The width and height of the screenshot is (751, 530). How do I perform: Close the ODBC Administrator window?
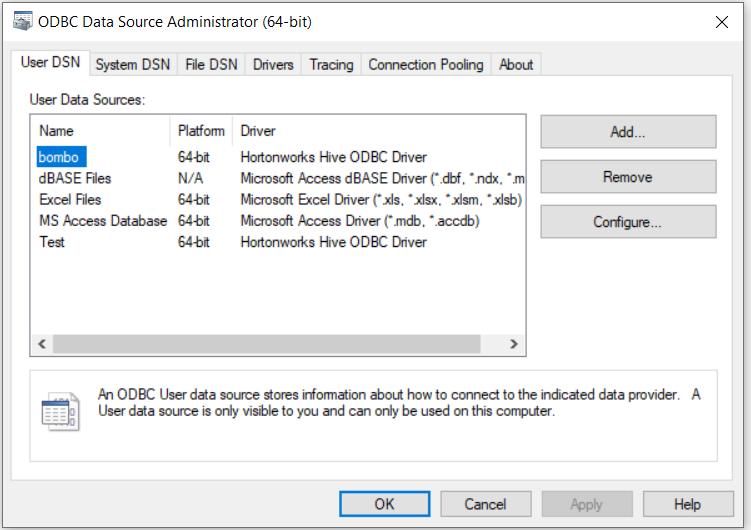[721, 23]
